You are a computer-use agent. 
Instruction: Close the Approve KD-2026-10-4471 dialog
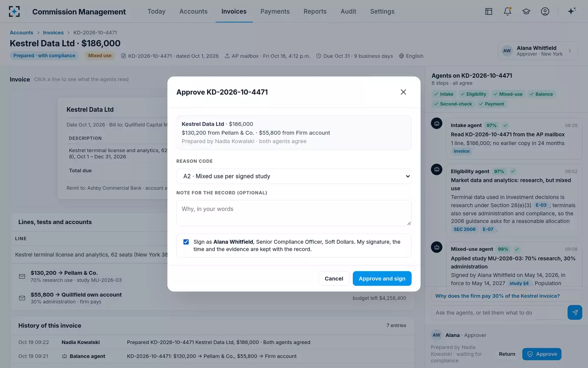403,92
